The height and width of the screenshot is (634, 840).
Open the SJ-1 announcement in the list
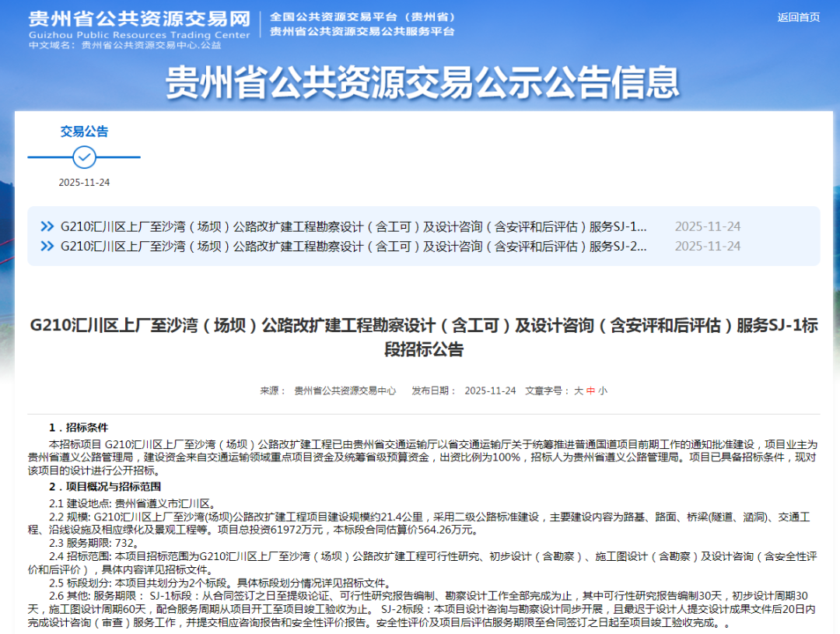(x=354, y=227)
